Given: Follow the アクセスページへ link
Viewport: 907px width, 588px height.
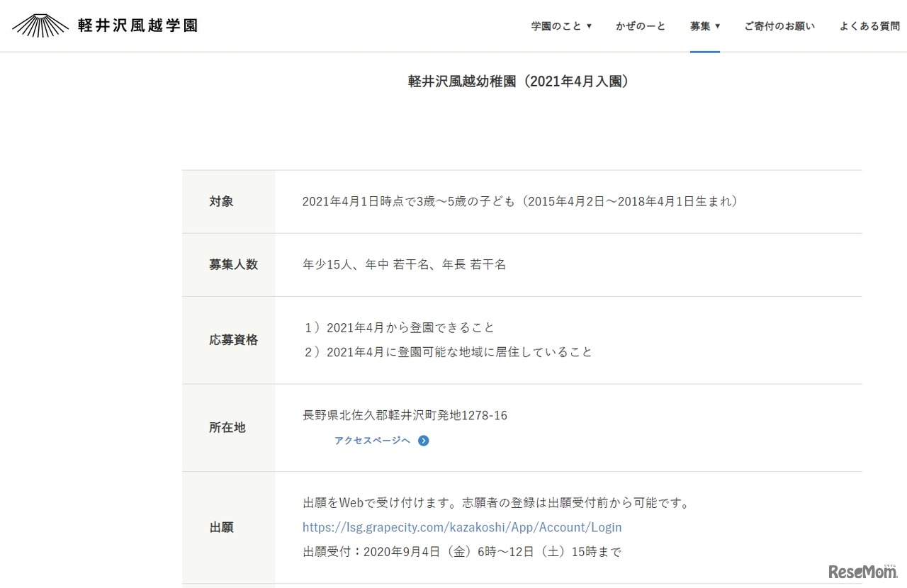Looking at the screenshot, I should coord(372,441).
